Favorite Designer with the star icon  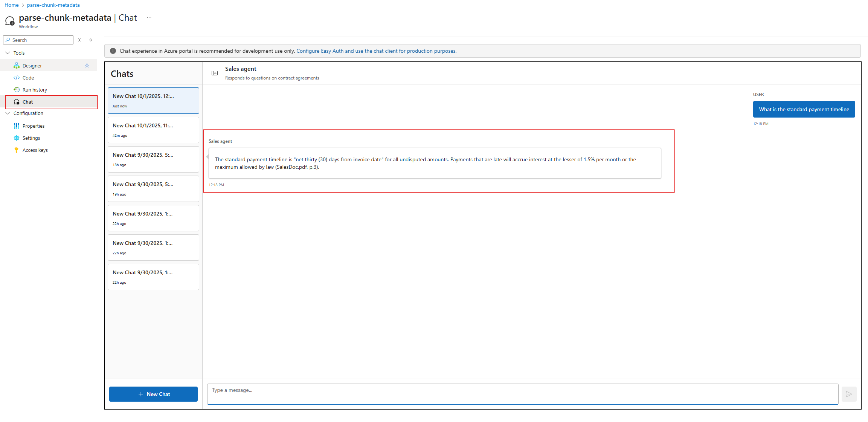pos(87,66)
